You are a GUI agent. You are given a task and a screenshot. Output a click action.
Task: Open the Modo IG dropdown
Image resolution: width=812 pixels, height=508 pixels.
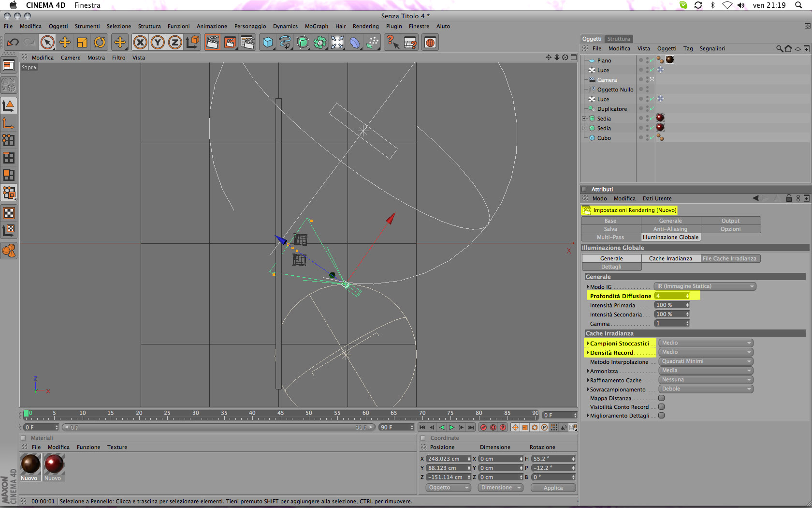(704, 286)
